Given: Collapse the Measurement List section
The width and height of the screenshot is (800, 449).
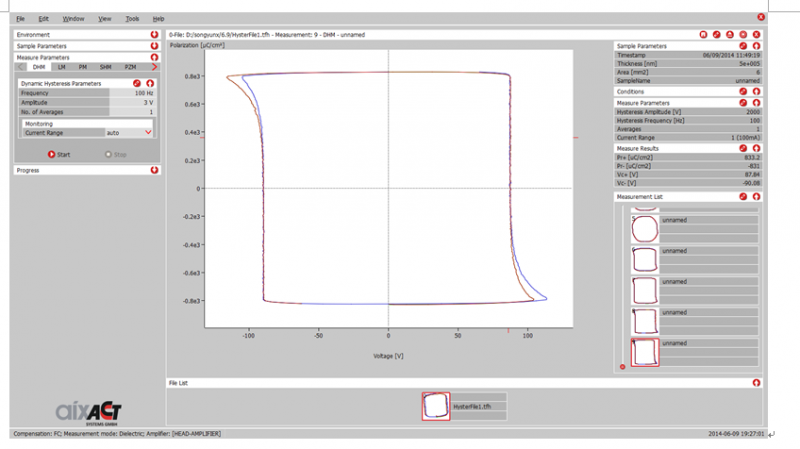Looking at the screenshot, I should point(756,196).
